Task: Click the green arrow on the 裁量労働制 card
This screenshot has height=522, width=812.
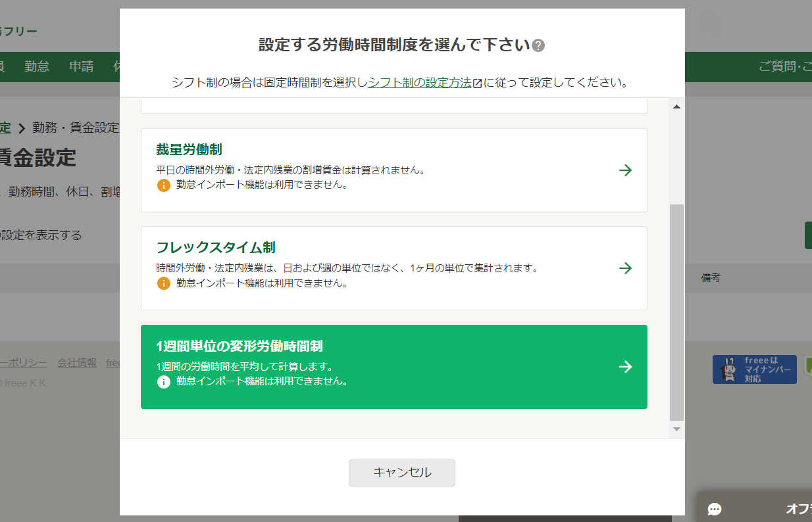Action: [625, 170]
